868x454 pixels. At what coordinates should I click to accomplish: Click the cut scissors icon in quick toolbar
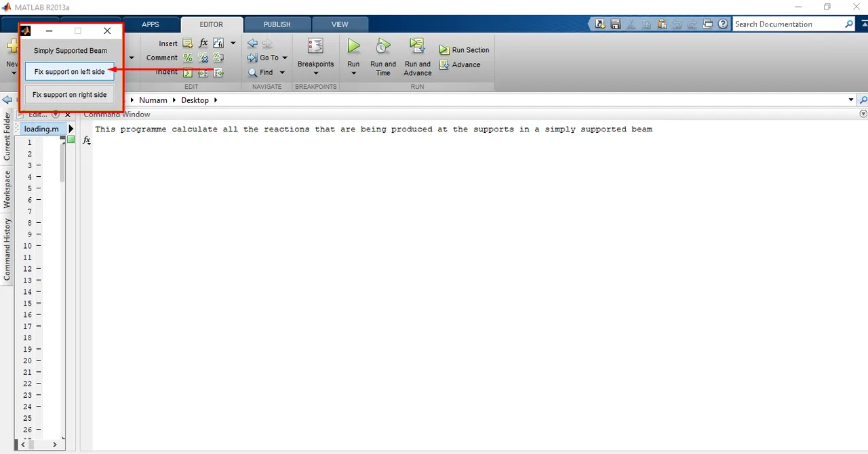[x=631, y=24]
